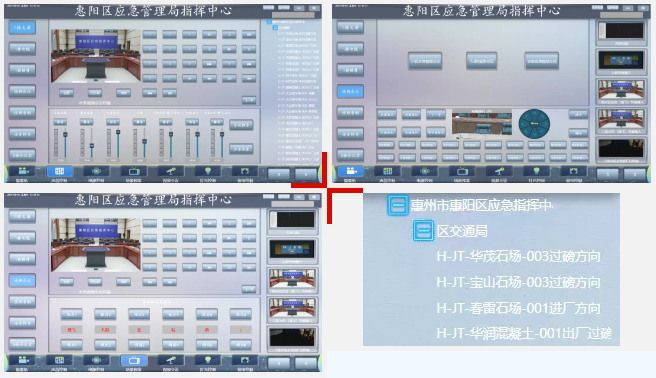This screenshot has width=656, height=378.
Task: Toggle the first red-labelled button in the row
Action: click(x=71, y=330)
